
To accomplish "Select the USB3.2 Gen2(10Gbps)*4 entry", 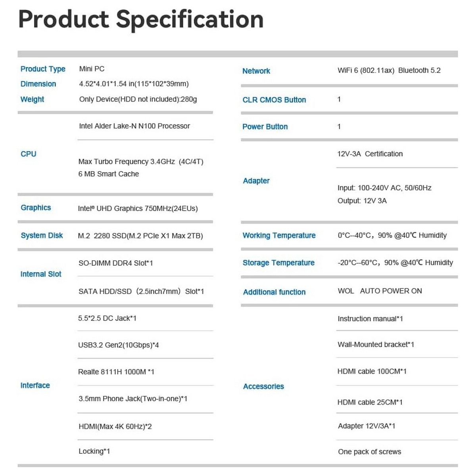I will pos(118,345).
